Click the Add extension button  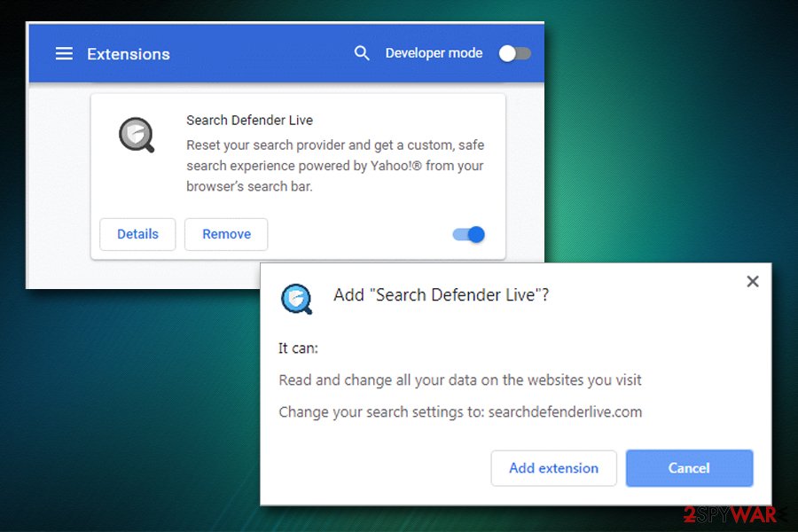point(553,468)
